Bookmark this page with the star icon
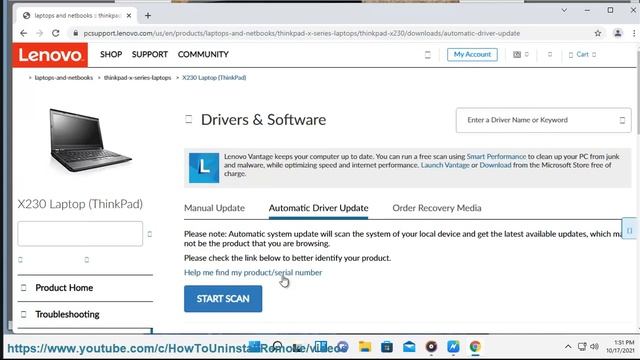This screenshot has width=640, height=360. pyautogui.click(x=598, y=33)
